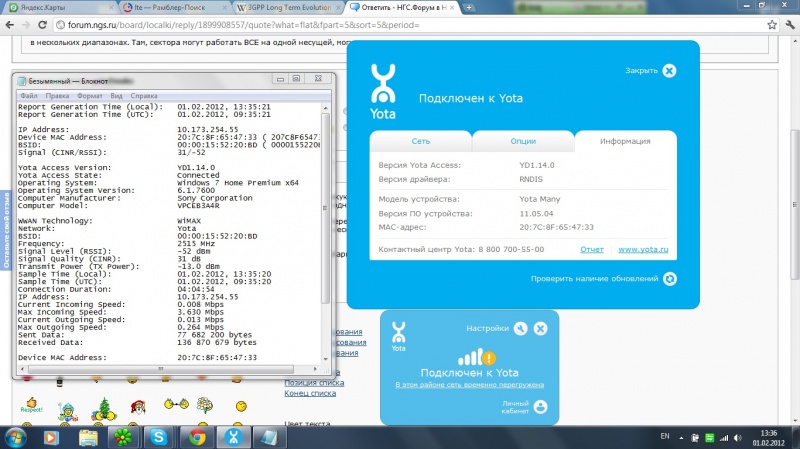The image size is (800, 449).
Task: Click Проверить наличие обновлений text
Action: (594, 279)
